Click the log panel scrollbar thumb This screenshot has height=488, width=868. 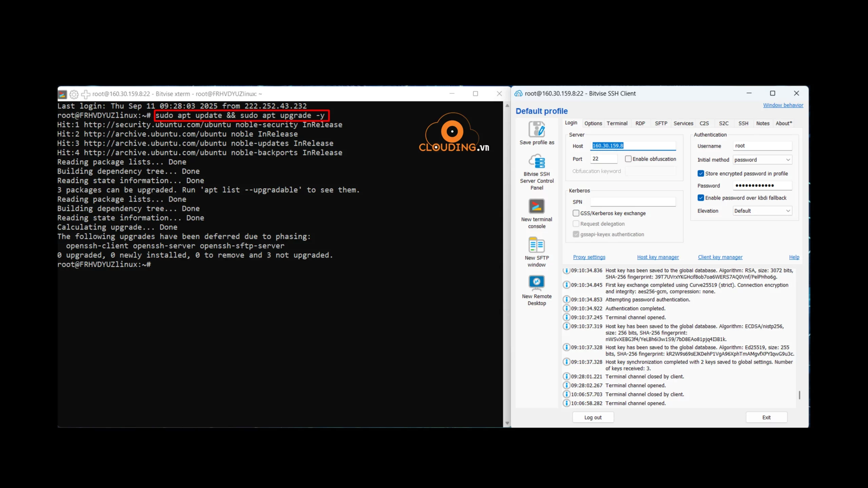pyautogui.click(x=799, y=395)
